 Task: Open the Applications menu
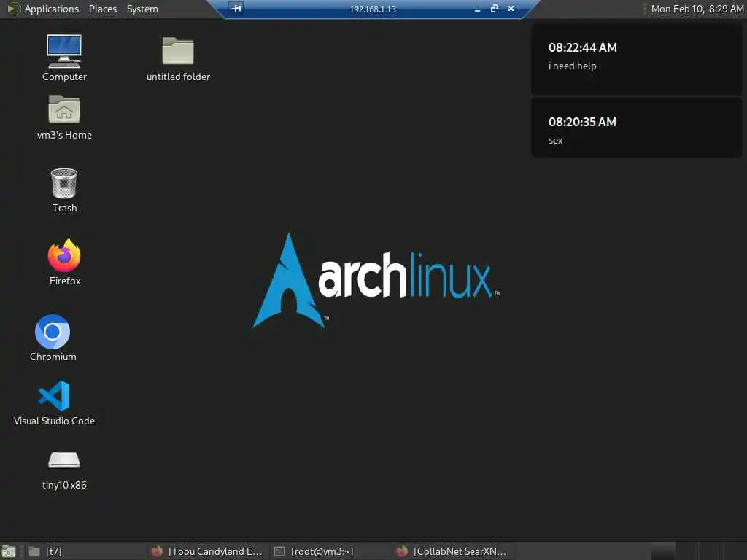pos(52,9)
